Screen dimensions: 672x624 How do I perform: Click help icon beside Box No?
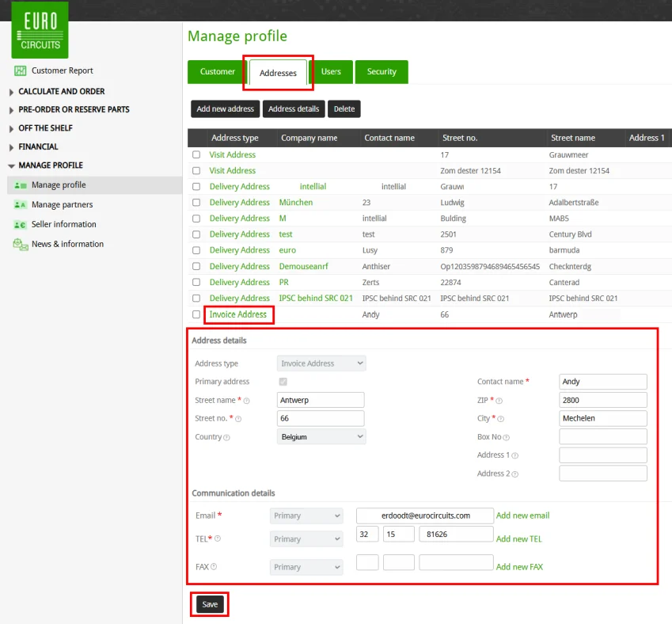tap(507, 437)
